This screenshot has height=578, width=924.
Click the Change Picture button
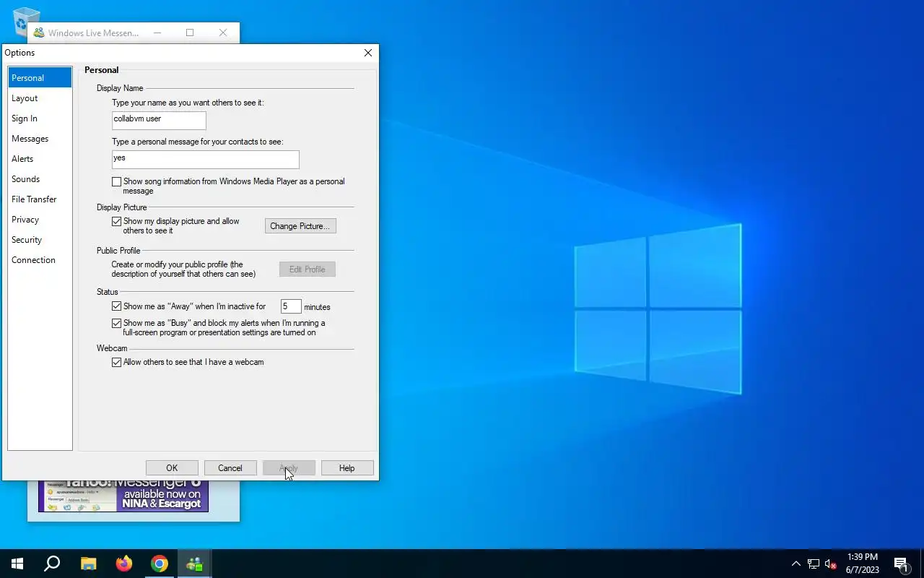(x=300, y=226)
